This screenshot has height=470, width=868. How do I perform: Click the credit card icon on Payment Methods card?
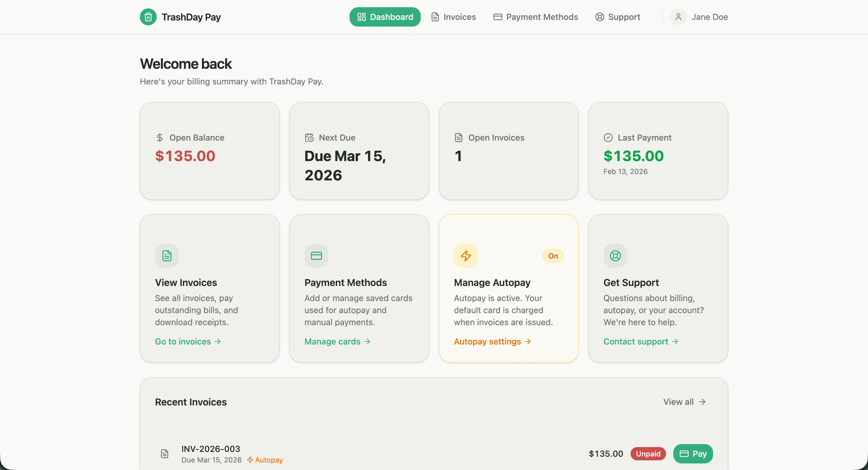point(316,256)
